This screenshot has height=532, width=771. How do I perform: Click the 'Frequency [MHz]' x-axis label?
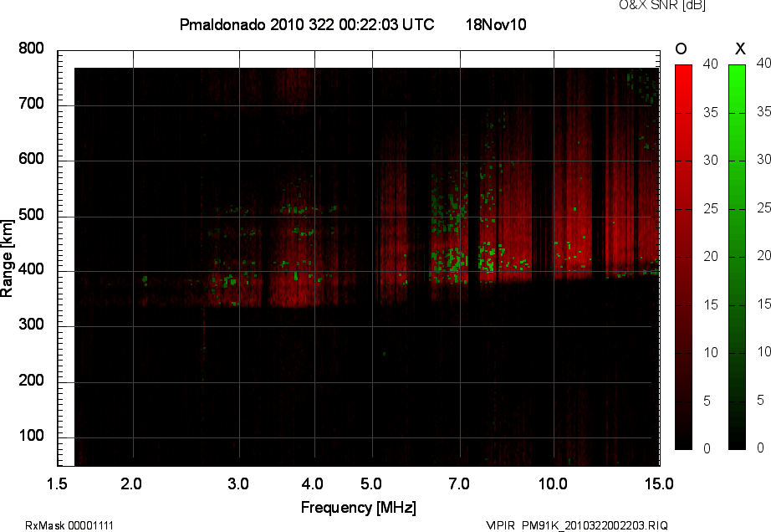coord(359,508)
